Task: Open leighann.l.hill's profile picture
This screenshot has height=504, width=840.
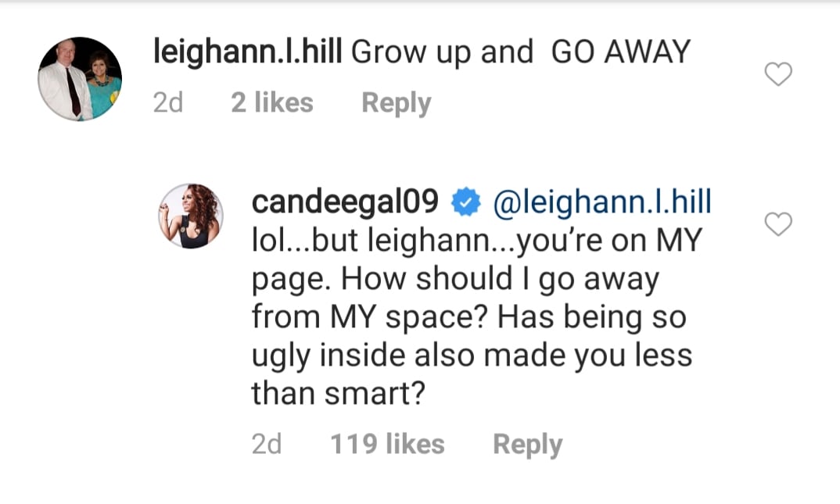Action: (x=79, y=77)
